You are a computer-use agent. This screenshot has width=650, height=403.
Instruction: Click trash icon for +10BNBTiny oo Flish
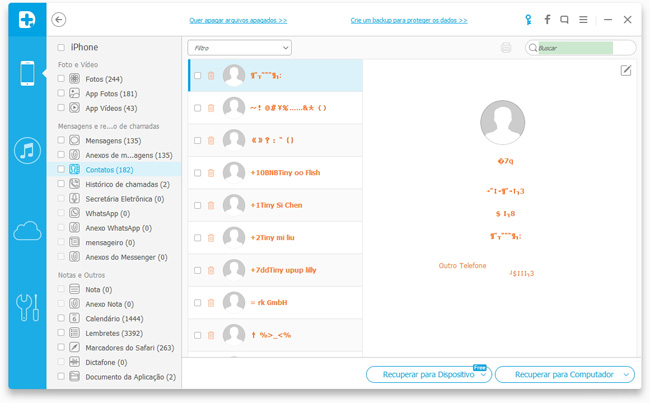[x=211, y=173]
